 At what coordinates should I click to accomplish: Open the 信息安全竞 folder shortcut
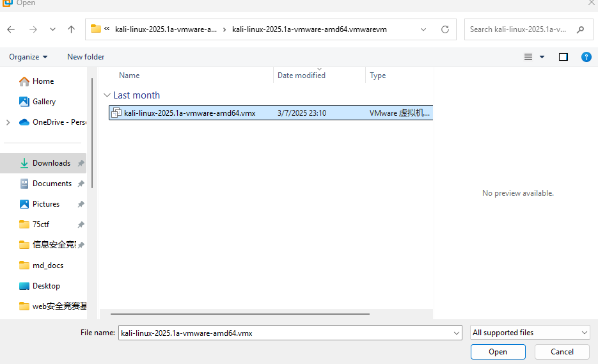54,244
